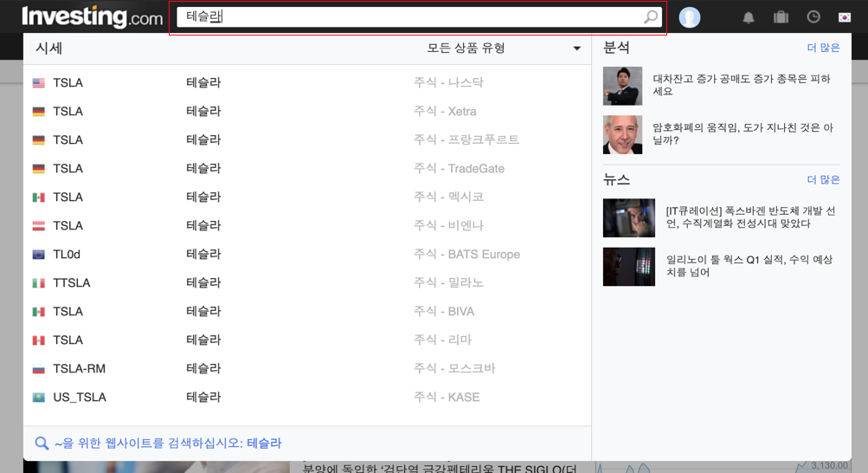This screenshot has height=473, width=868.
Task: Select TSLA 주식 - 멕시코 result
Action: coord(307,198)
